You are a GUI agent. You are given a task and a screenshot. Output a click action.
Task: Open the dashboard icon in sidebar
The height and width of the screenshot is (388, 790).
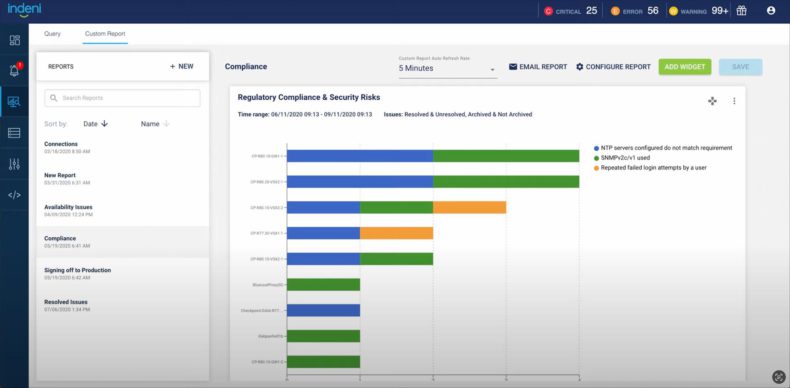[x=15, y=40]
